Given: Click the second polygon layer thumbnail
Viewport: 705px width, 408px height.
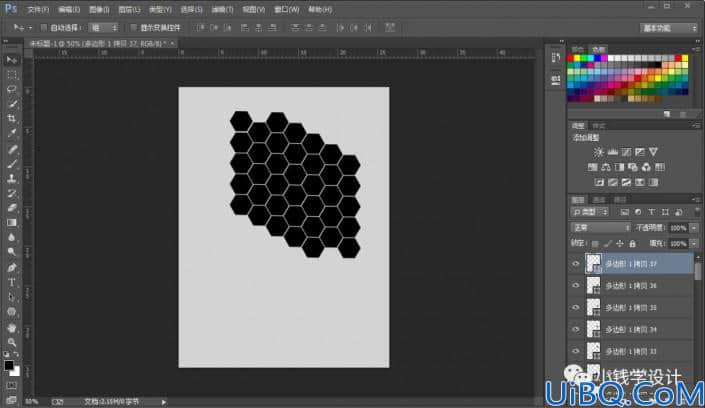Looking at the screenshot, I should tap(593, 286).
